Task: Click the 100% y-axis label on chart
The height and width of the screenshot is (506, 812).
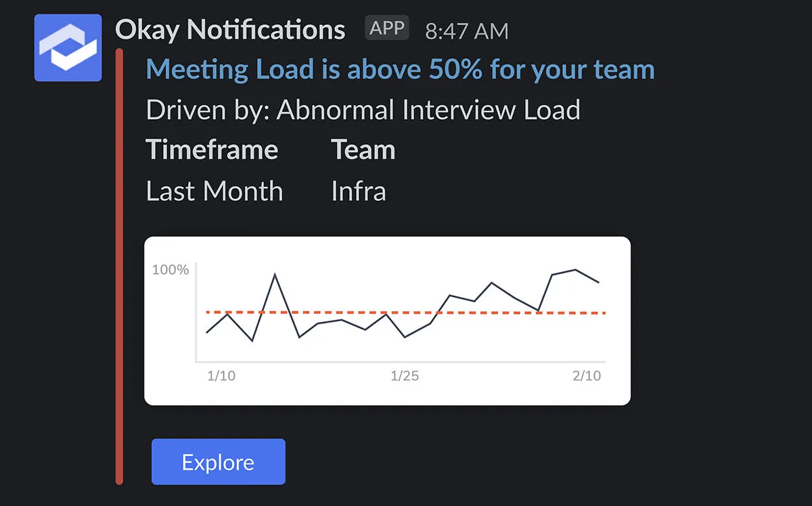Action: pyautogui.click(x=171, y=270)
